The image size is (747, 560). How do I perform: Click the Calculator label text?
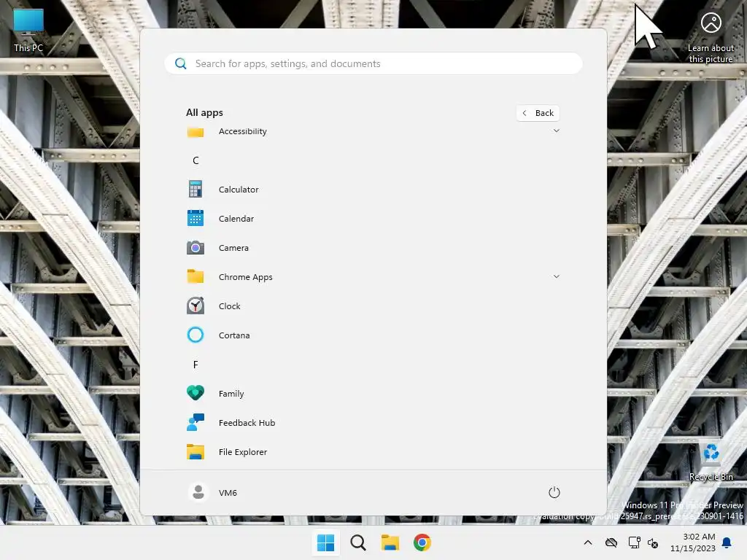point(239,190)
